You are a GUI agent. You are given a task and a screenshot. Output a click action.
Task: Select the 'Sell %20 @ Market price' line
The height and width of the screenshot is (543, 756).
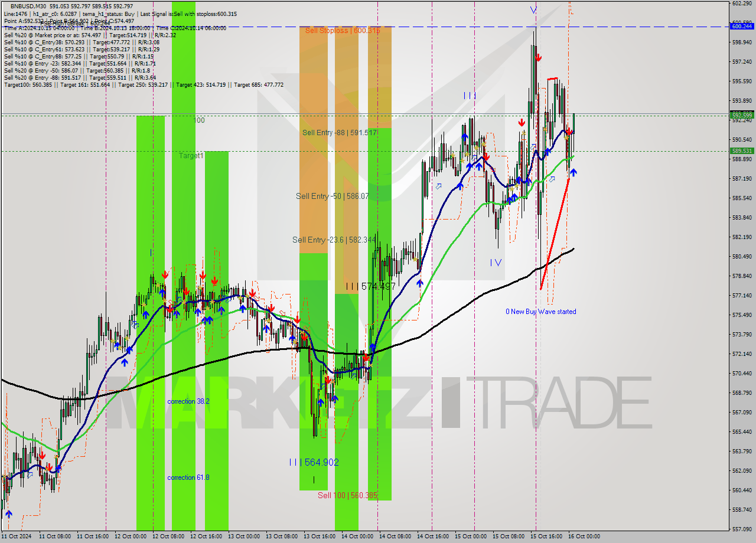point(90,35)
